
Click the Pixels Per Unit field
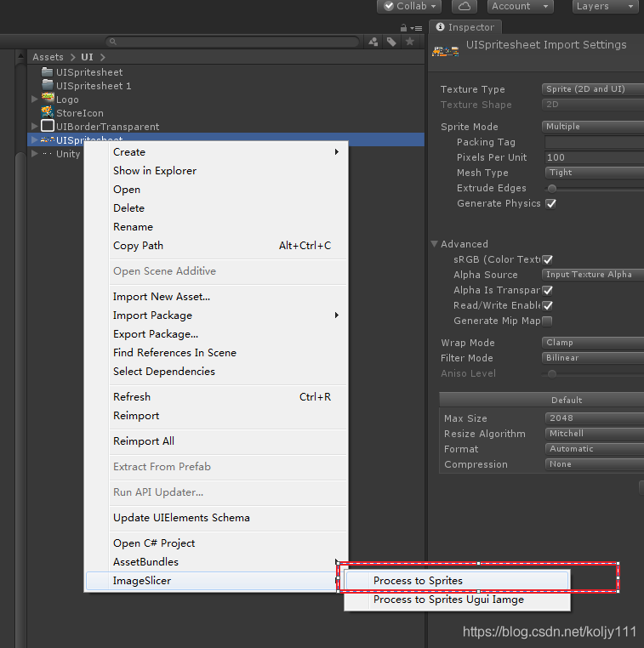point(595,157)
